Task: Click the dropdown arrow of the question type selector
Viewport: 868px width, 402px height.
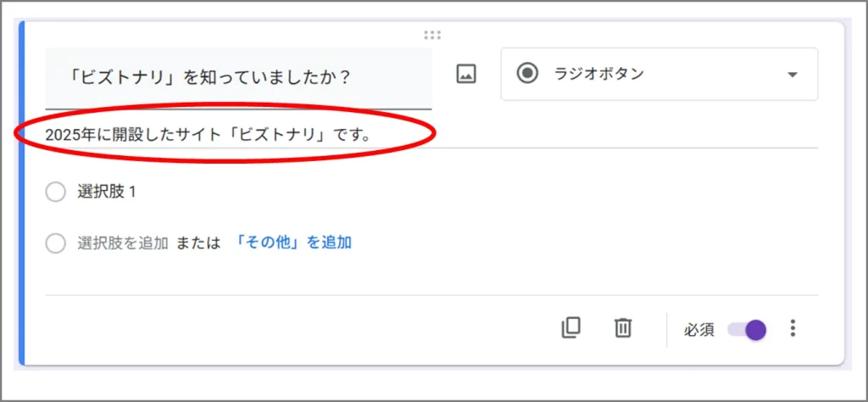Action: tap(793, 75)
